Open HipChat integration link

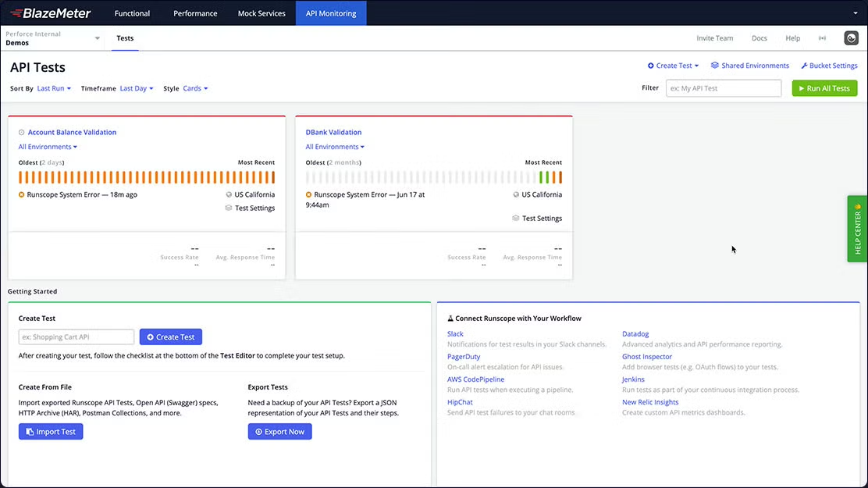[460, 402]
